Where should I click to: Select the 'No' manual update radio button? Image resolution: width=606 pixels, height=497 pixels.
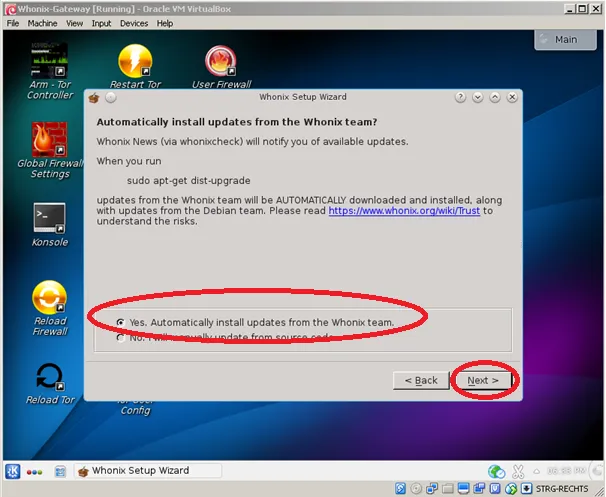point(121,338)
